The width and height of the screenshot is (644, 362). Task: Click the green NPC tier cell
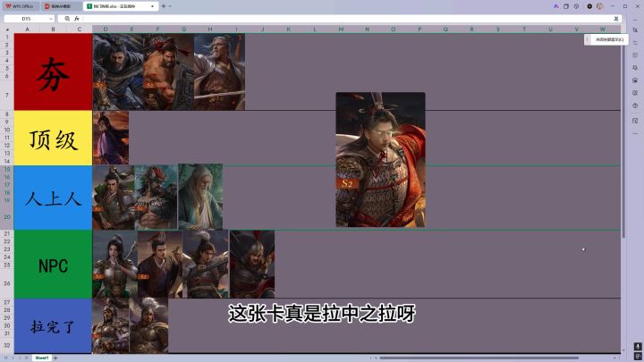[x=53, y=265]
